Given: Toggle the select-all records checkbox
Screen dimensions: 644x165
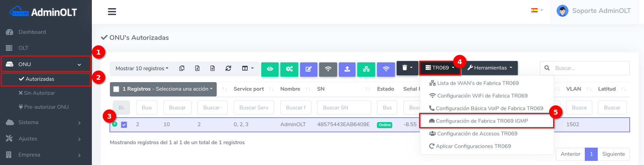Looking at the screenshot, I should tap(116, 89).
